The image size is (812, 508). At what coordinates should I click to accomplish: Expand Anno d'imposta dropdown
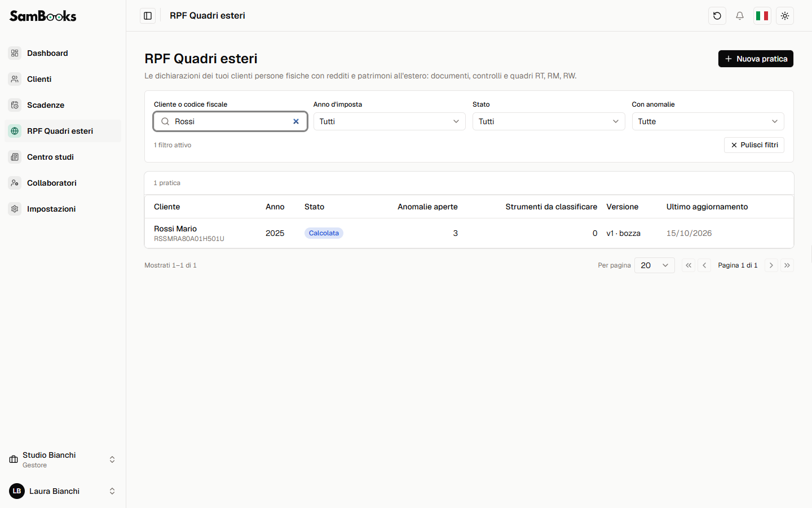pyautogui.click(x=389, y=121)
